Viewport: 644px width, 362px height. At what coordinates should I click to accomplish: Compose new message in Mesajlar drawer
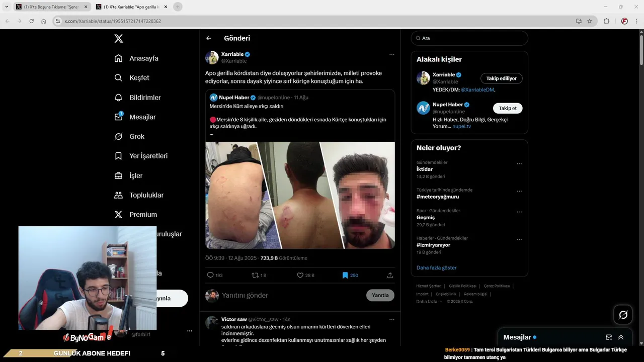click(x=609, y=337)
